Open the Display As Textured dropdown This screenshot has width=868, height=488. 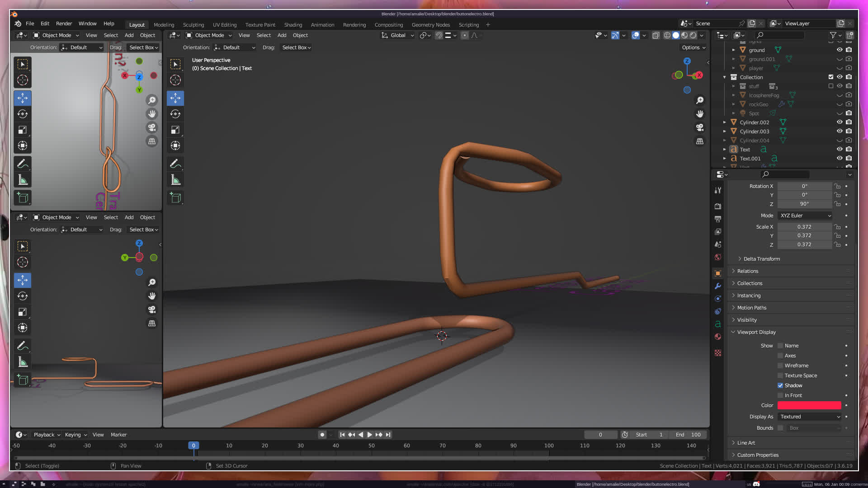(809, 417)
